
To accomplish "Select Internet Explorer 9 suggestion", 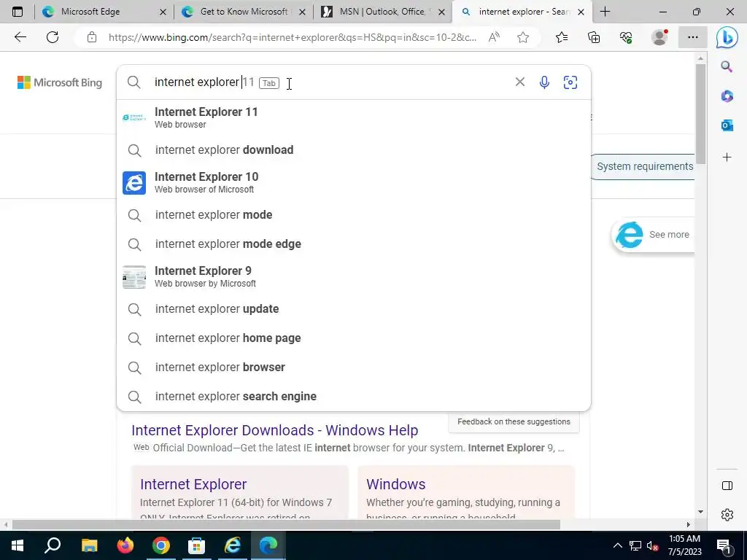I will tap(354, 276).
